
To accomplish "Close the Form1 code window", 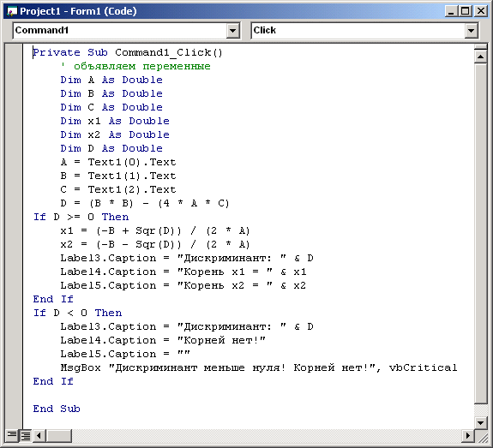I will click(x=481, y=11).
